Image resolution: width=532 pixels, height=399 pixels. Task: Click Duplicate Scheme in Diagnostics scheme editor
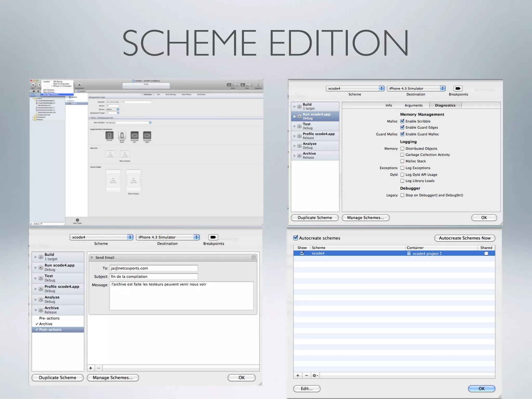pyautogui.click(x=315, y=218)
